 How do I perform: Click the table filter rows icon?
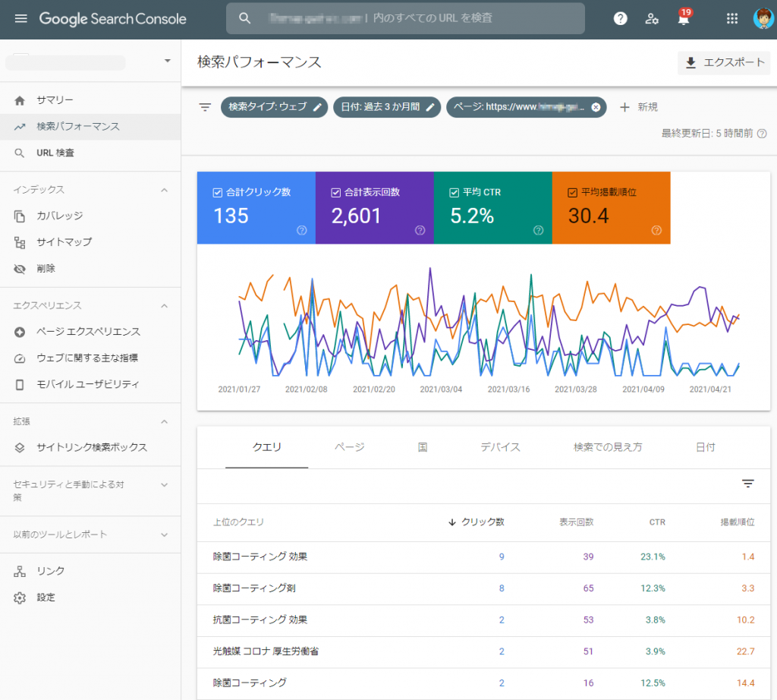747,484
